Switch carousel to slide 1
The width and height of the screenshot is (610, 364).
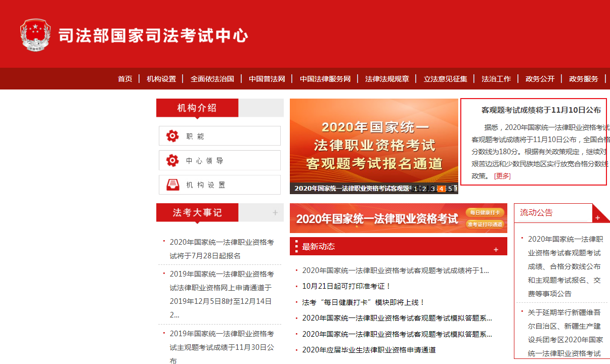click(416, 189)
